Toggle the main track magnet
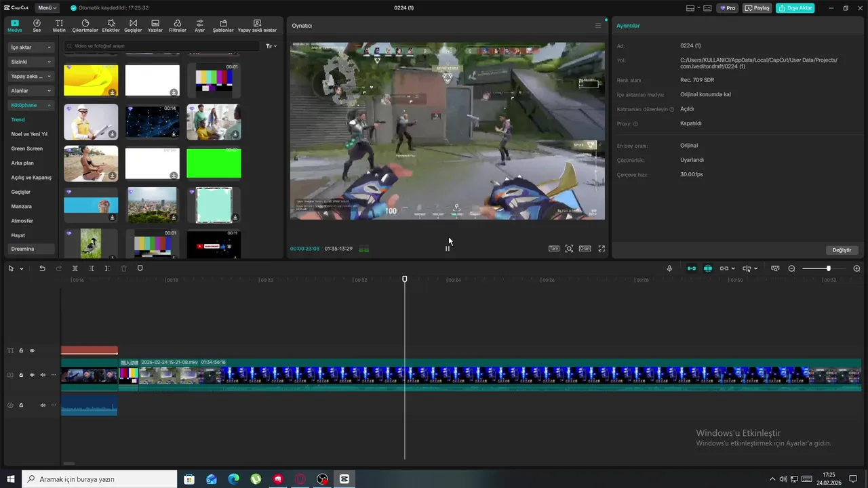Viewport: 868px width, 488px height. (x=692, y=268)
